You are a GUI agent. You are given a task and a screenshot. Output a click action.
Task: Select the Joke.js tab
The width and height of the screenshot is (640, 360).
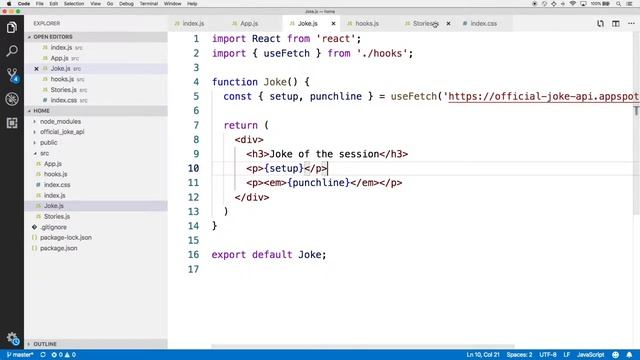[x=307, y=24]
